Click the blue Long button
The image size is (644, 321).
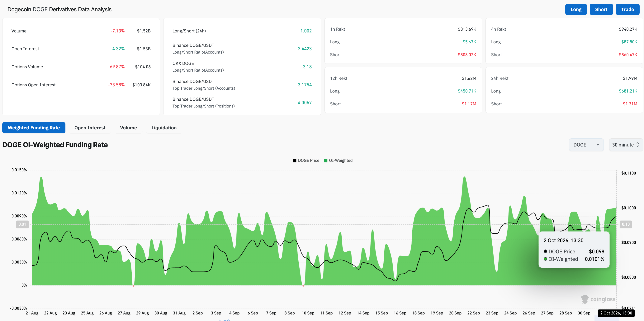576,10
